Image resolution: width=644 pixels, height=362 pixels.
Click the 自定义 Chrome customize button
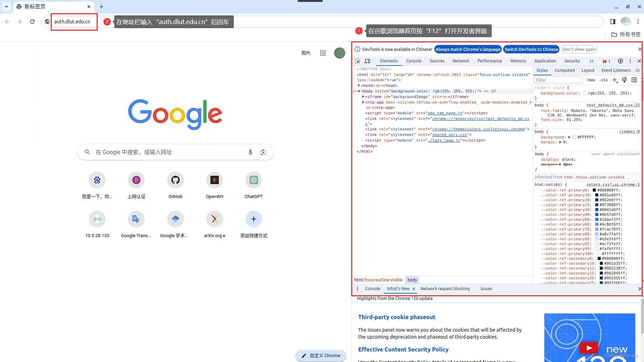click(x=321, y=356)
